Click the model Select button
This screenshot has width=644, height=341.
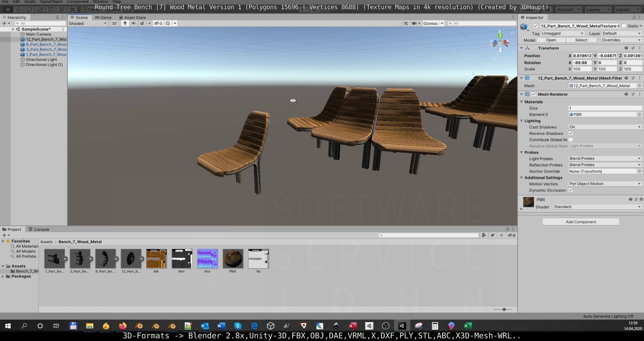click(581, 40)
